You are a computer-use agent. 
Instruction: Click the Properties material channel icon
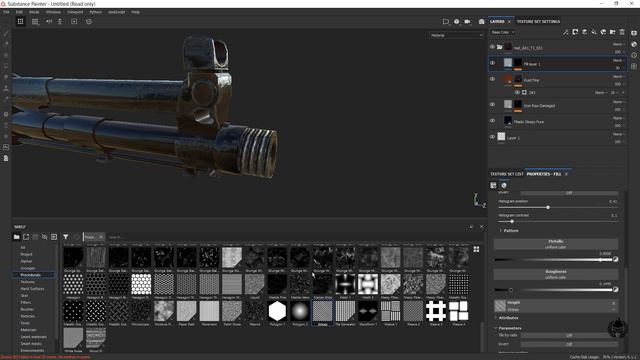click(x=504, y=185)
